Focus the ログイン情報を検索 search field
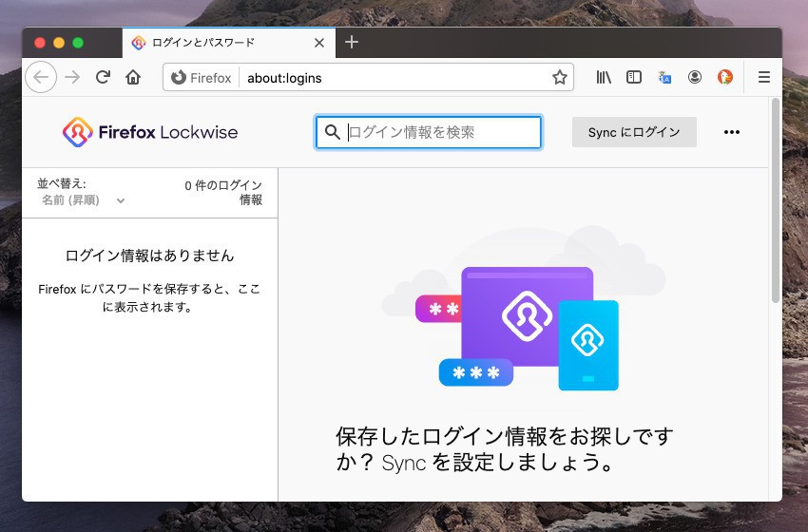The height and width of the screenshot is (532, 808). tap(428, 132)
